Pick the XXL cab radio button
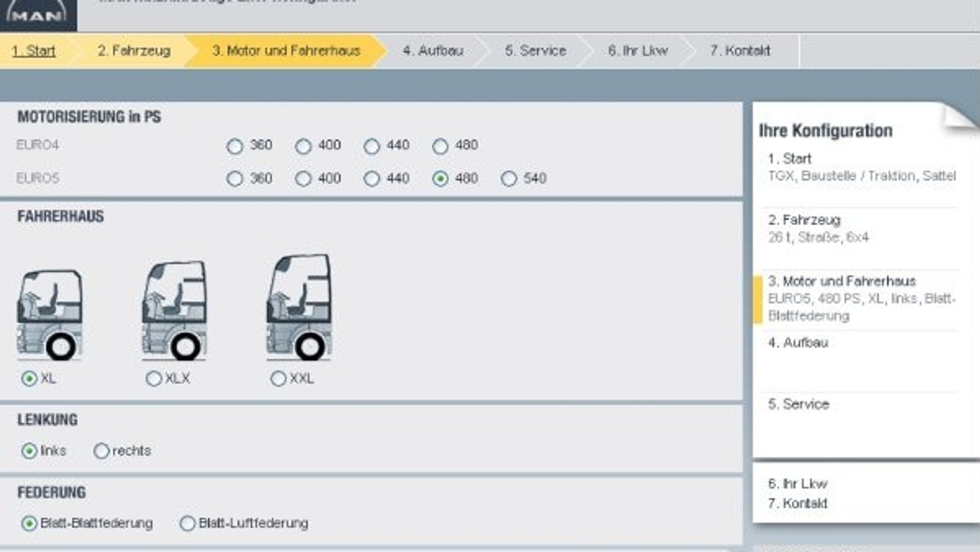The width and height of the screenshot is (980, 552). 278,379
